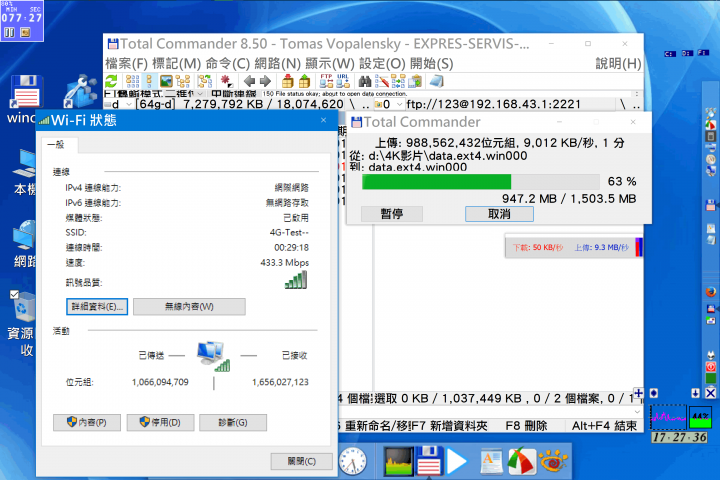Open the 說明(H) help menu
The image size is (720, 480).
618,63
